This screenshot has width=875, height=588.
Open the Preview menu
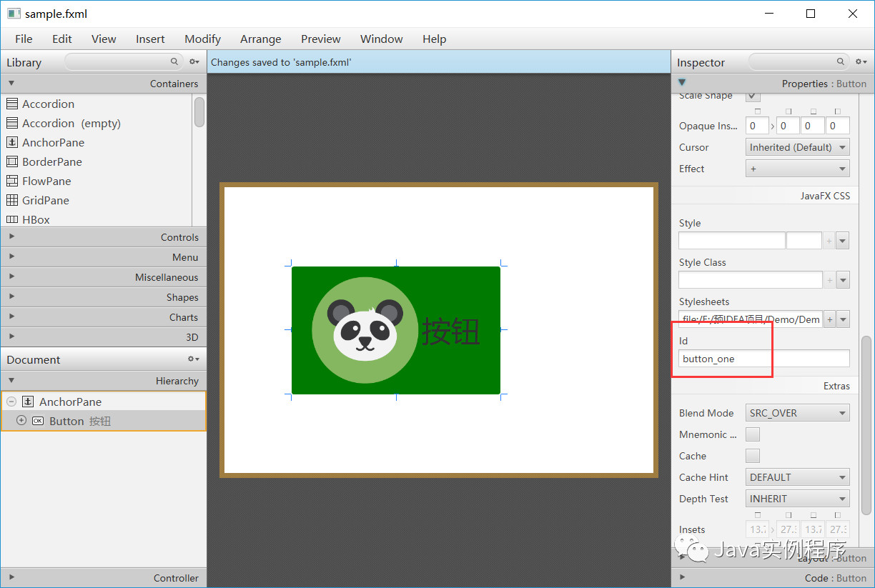pos(320,39)
